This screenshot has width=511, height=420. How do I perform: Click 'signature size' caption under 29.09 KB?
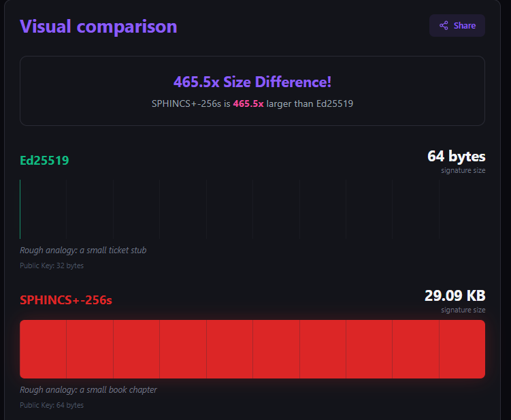pyautogui.click(x=463, y=310)
